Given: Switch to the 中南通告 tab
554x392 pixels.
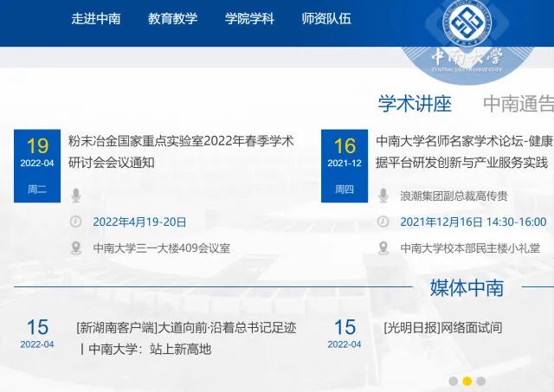Looking at the screenshot, I should [x=519, y=104].
